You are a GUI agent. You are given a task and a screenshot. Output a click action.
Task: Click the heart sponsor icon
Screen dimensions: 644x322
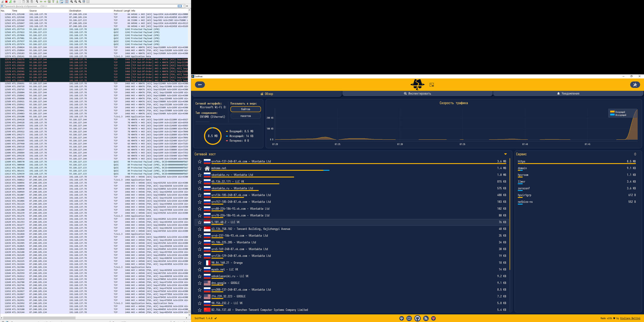(x=434, y=318)
